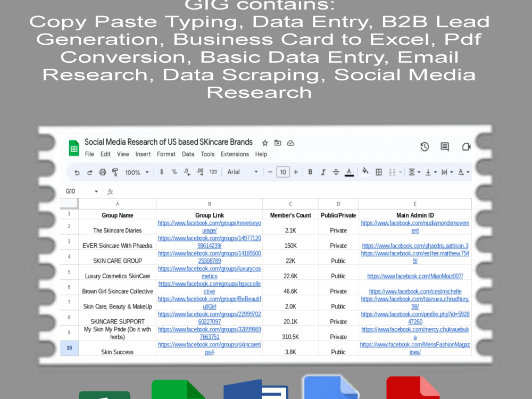Open the 100% zoom dropdown
The height and width of the screenshot is (399, 532).
click(137, 172)
